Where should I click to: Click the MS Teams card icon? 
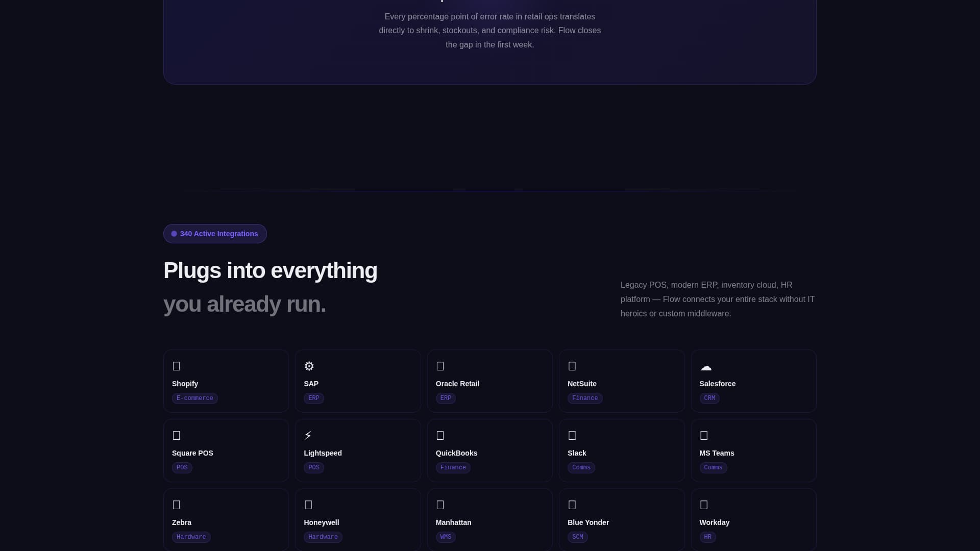704,436
